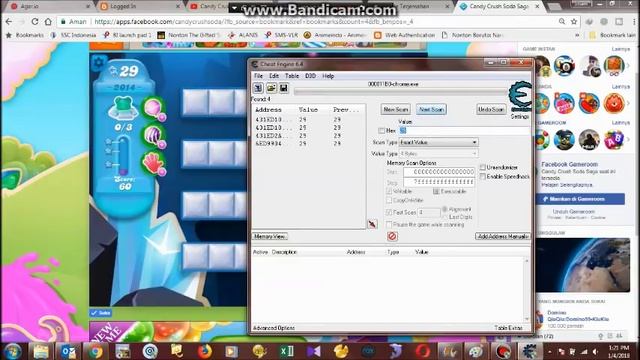Viewport: 640px width, 360px height.
Task: Open Advanced Options in Cheat Engine
Action: (274, 328)
